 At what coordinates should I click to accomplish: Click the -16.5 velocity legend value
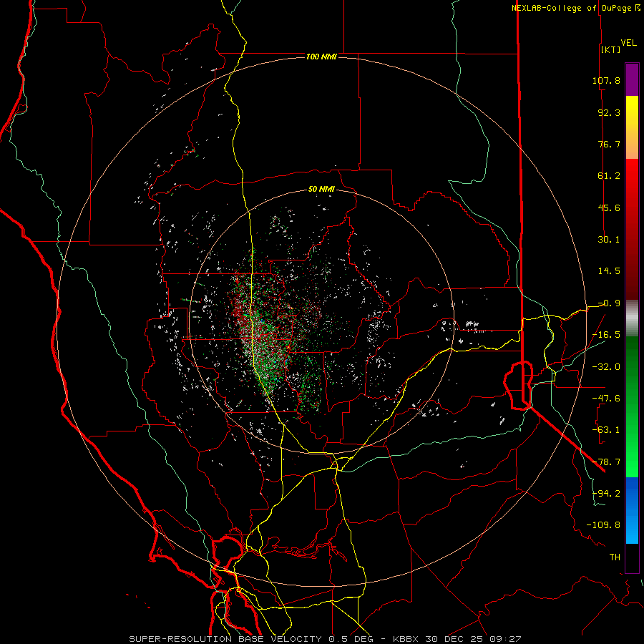click(606, 335)
